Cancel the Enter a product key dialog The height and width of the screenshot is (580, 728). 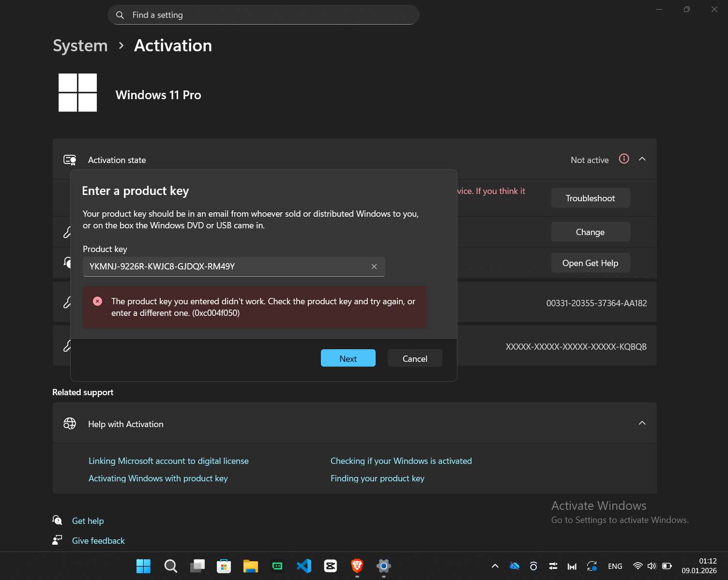click(x=415, y=358)
